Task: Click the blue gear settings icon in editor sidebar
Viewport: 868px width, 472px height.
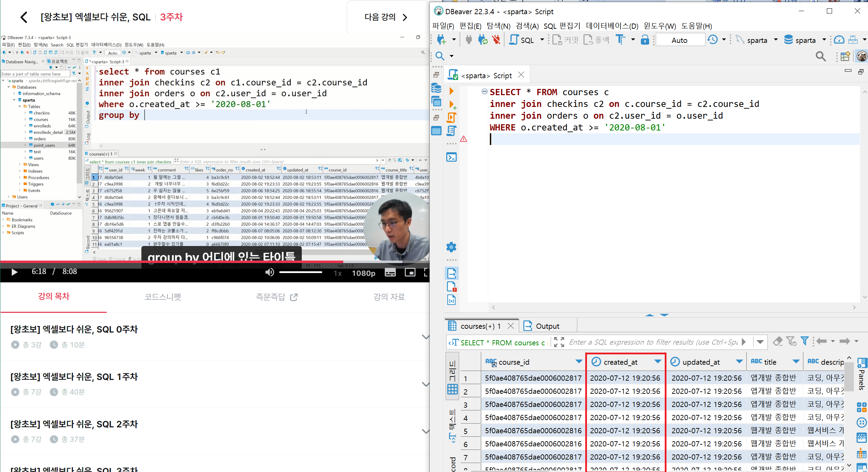Action: [x=451, y=247]
